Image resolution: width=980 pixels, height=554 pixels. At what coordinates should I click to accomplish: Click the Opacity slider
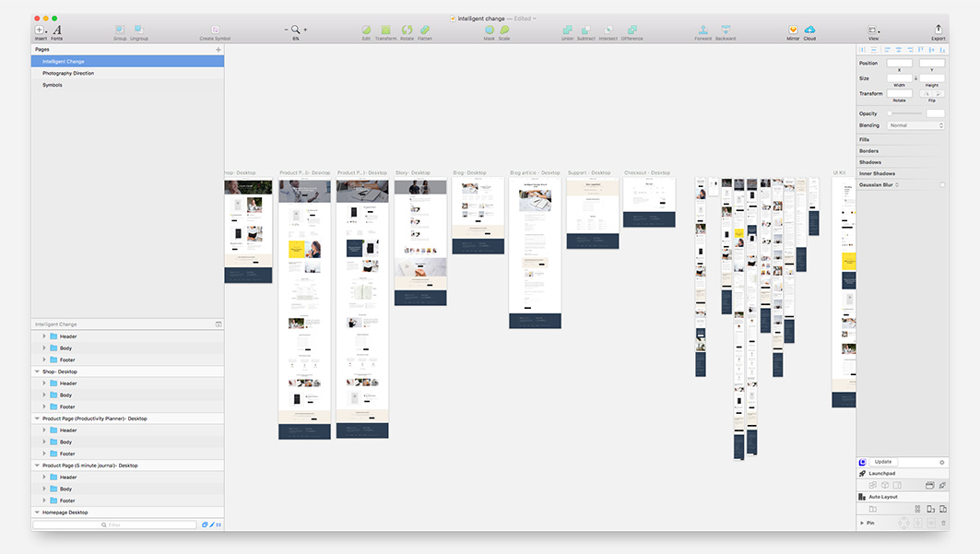[905, 113]
